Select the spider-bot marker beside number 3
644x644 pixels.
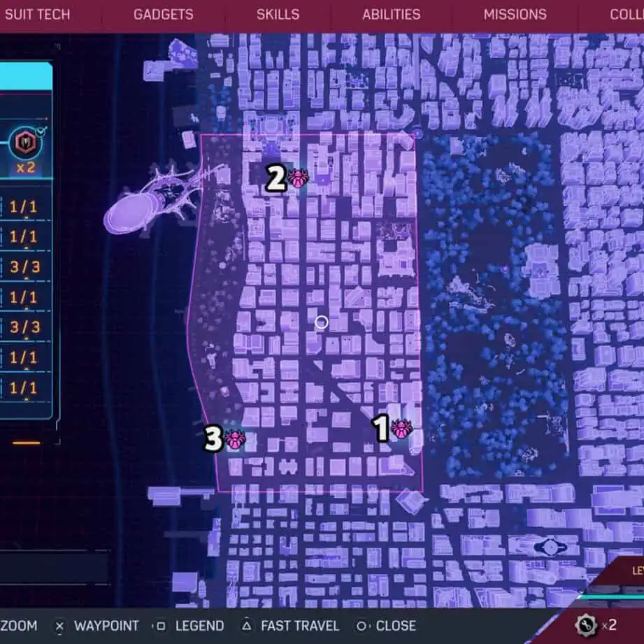pyautogui.click(x=236, y=439)
